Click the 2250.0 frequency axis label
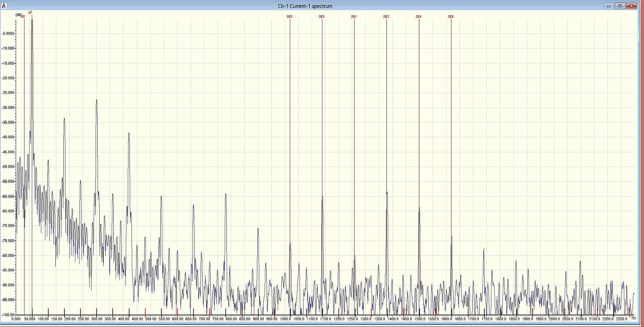This screenshot has height=327, width=644. (x=621, y=319)
